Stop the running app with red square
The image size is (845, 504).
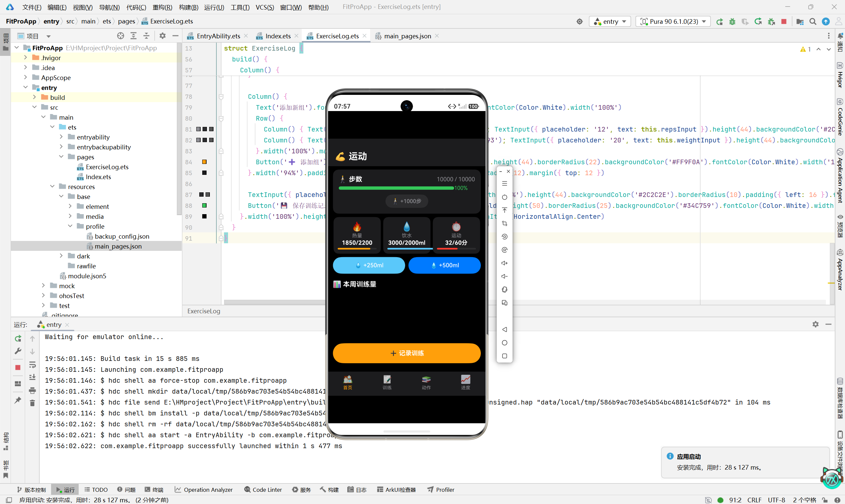point(784,21)
